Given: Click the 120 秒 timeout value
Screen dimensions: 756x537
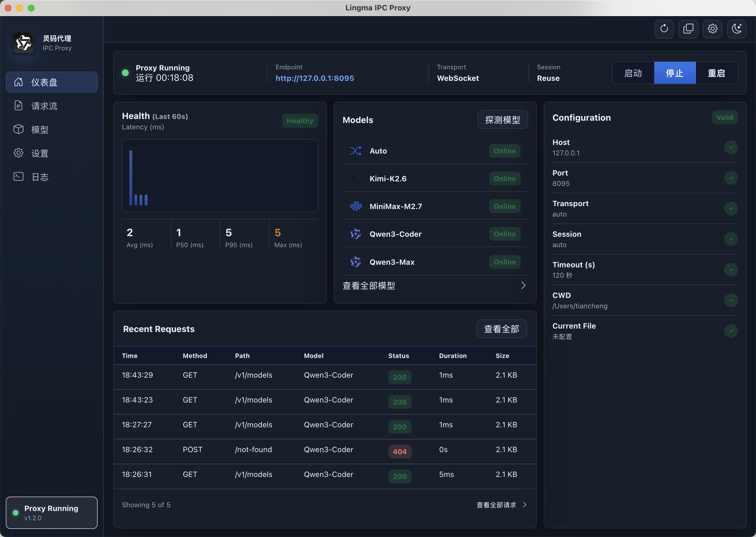Looking at the screenshot, I should point(562,275).
